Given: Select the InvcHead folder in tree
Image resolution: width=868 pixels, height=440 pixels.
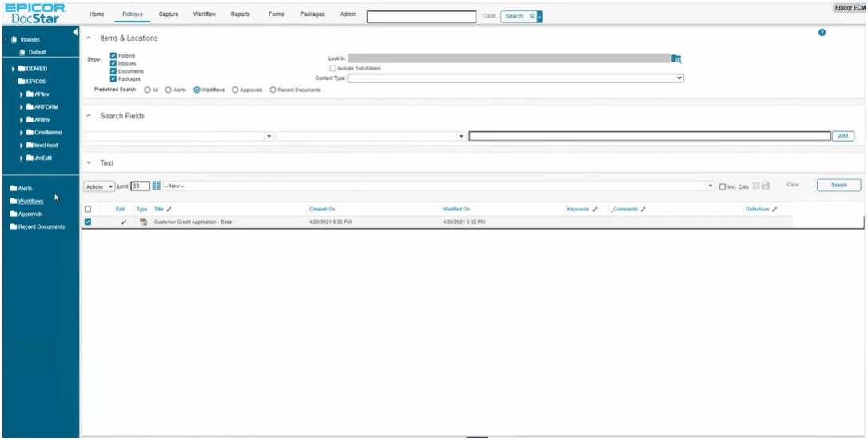Looking at the screenshot, I should tap(46, 145).
